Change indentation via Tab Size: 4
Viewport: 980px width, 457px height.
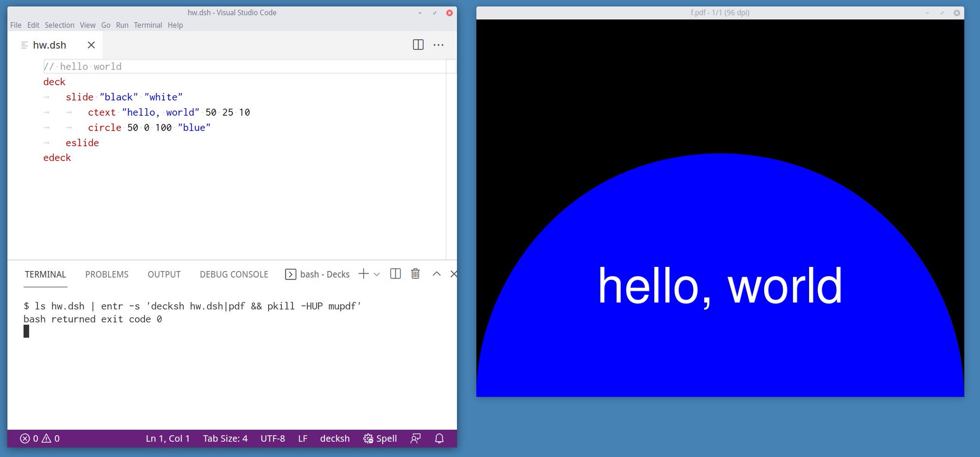[x=225, y=438]
